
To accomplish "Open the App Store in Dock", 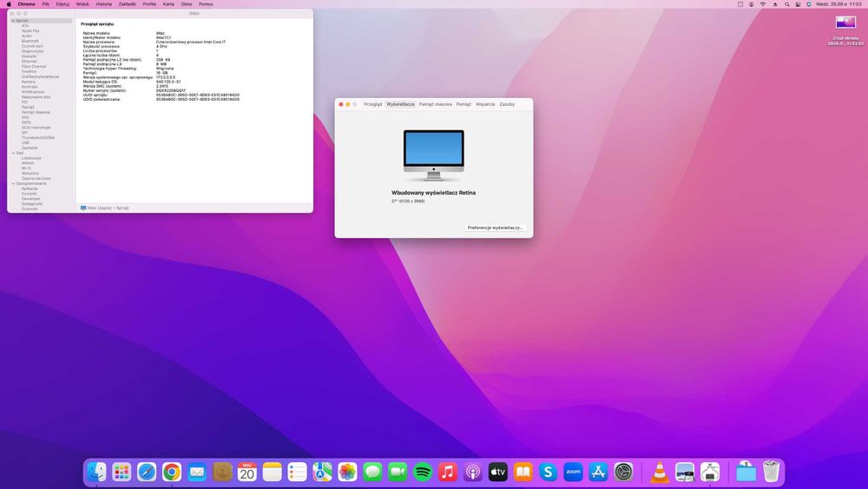I will coord(598,472).
